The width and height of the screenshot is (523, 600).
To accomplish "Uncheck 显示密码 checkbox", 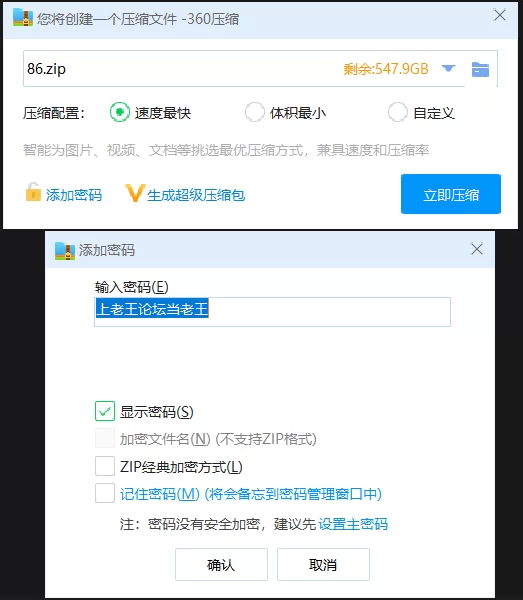I will point(105,411).
